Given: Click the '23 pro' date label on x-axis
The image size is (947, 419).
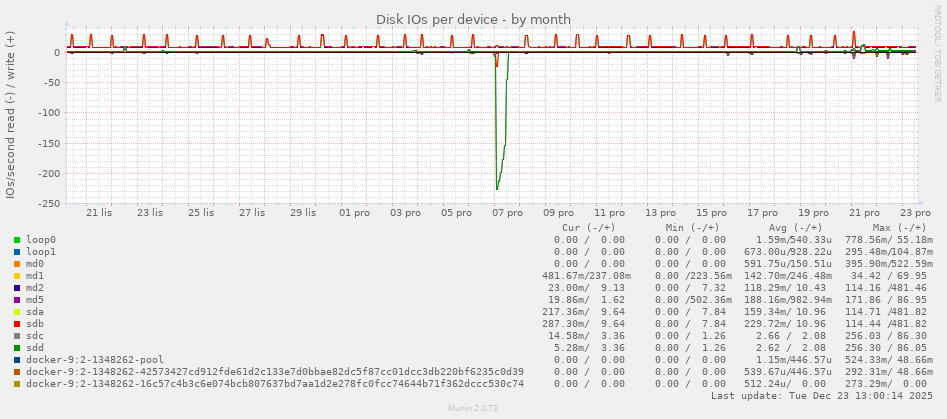Looking at the screenshot, I should [x=916, y=213].
